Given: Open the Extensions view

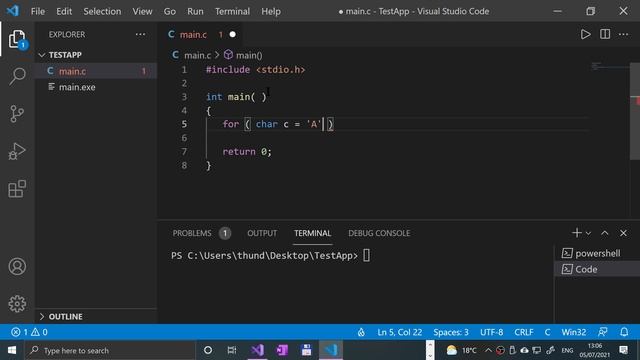Looking at the screenshot, I should (x=17, y=189).
